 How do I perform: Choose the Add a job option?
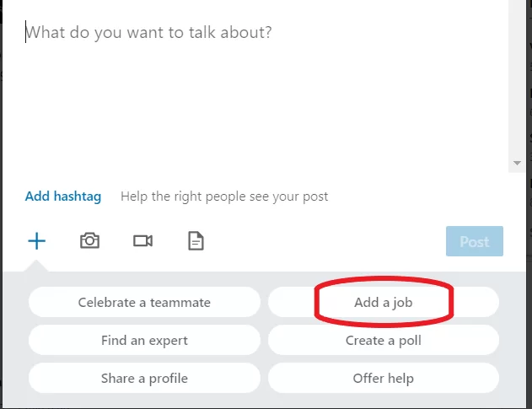[384, 302]
